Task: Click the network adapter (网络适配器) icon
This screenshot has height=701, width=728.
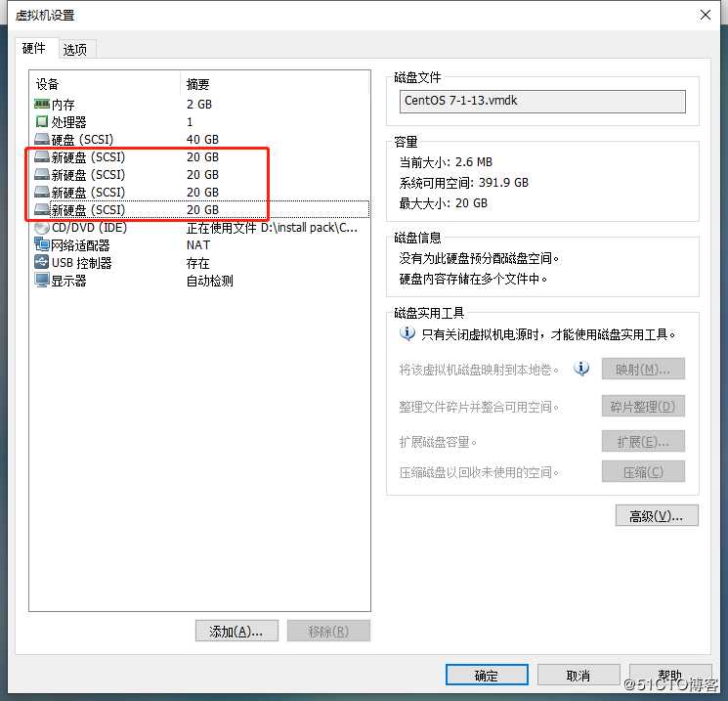Action: pos(42,244)
